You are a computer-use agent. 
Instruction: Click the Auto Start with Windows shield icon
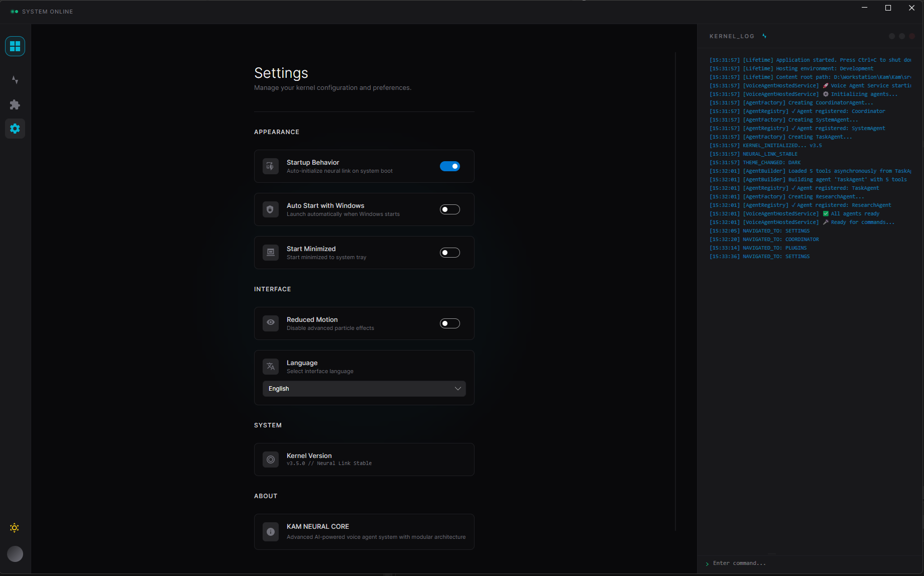tap(271, 209)
